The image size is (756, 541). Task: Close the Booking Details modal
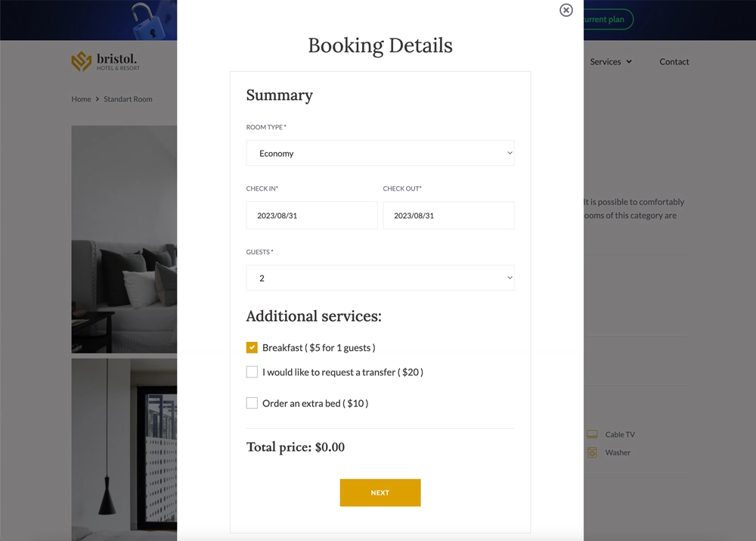[x=566, y=10]
